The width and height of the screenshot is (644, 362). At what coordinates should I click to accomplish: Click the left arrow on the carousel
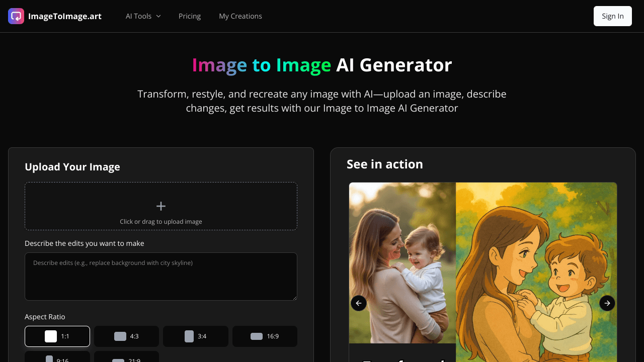click(359, 303)
